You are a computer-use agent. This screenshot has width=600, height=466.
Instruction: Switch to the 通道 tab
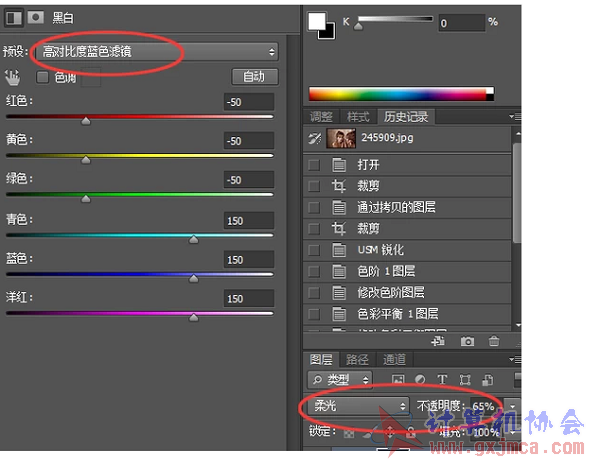pos(394,359)
